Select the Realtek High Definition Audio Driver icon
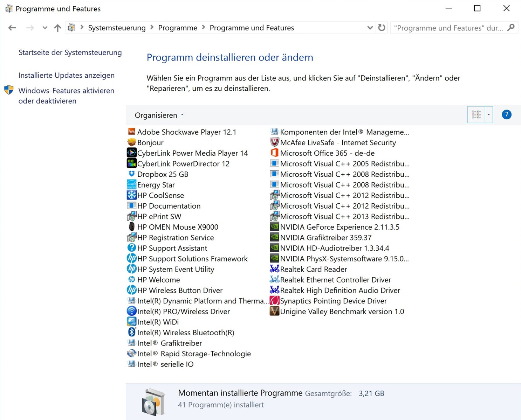The width and height of the screenshot is (521, 420). click(274, 290)
